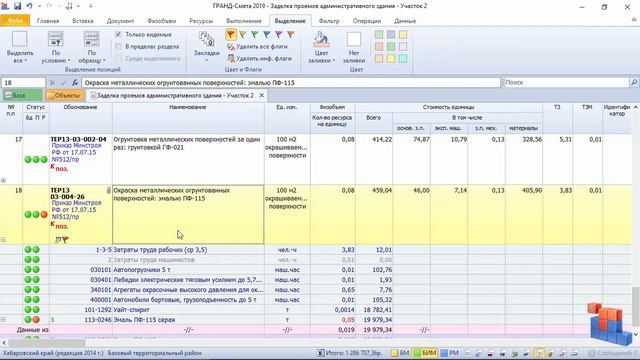
Task: Open the Цвет заливки dropdown
Action: coord(321,47)
